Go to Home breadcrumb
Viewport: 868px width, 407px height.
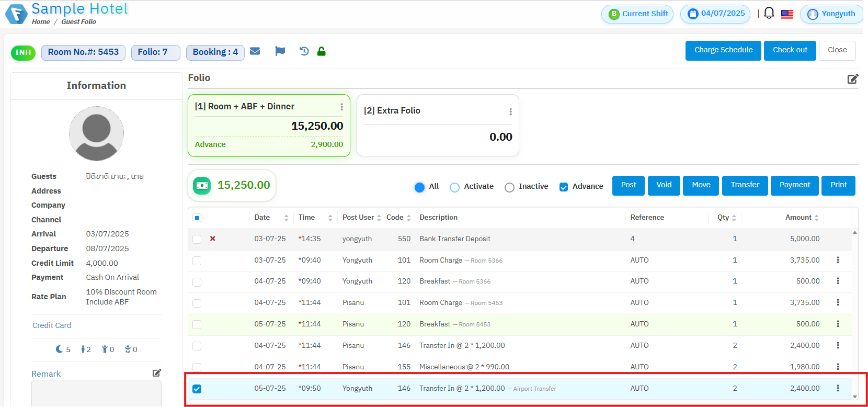(41, 22)
